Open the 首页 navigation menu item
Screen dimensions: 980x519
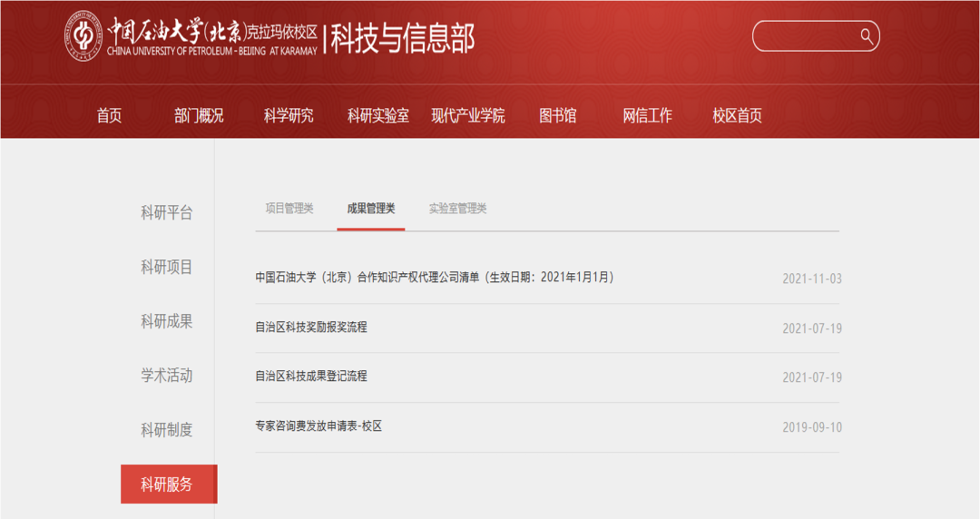[109, 115]
